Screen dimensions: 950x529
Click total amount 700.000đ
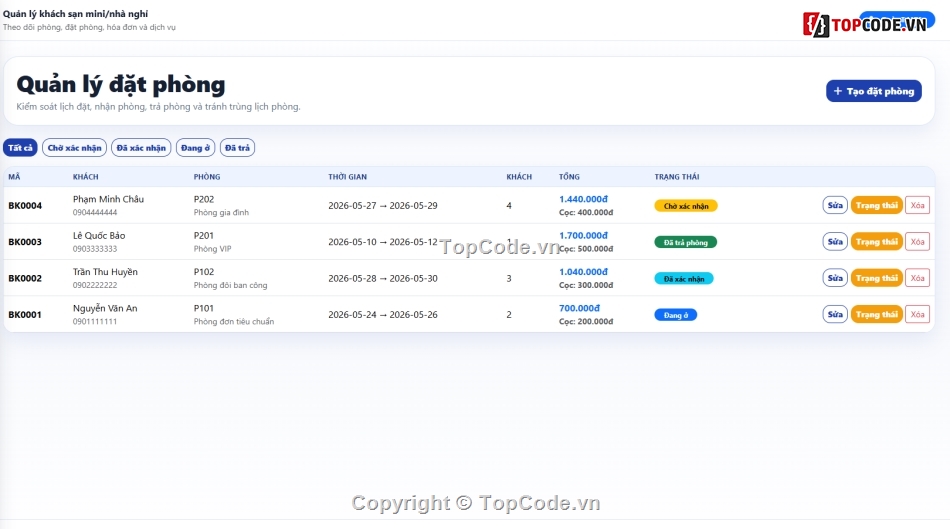tap(579, 308)
